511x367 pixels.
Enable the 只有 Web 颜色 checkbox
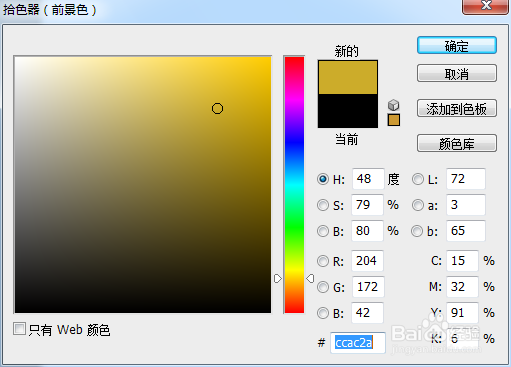coord(19,329)
